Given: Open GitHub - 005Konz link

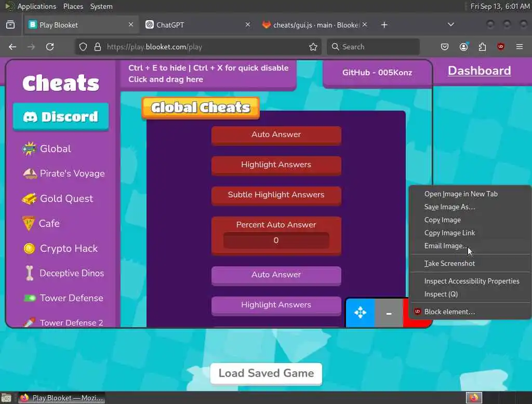Looking at the screenshot, I should tap(377, 73).
